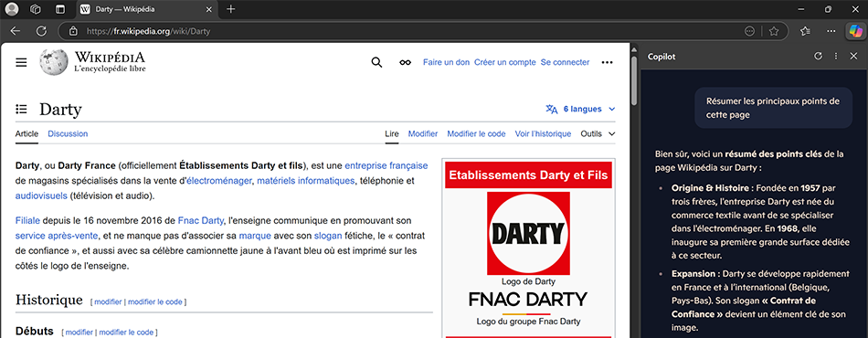Screen dimensions: 868x338
Task: Reload the page with refresh button
Action: (x=41, y=32)
